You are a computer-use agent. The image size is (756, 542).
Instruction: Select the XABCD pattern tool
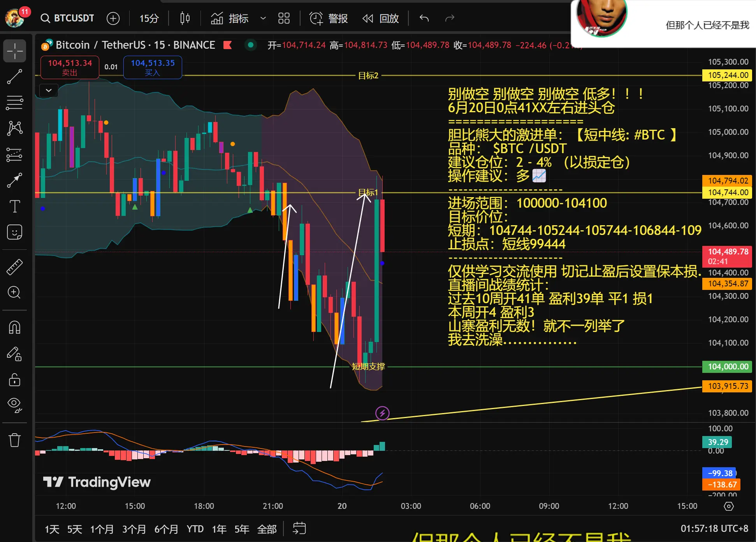(15, 128)
